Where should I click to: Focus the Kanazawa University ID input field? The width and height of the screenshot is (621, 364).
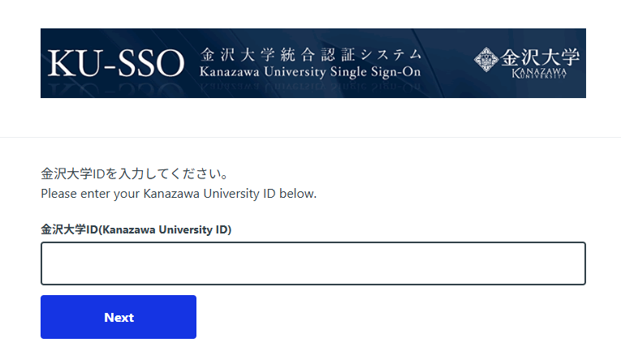tap(313, 263)
